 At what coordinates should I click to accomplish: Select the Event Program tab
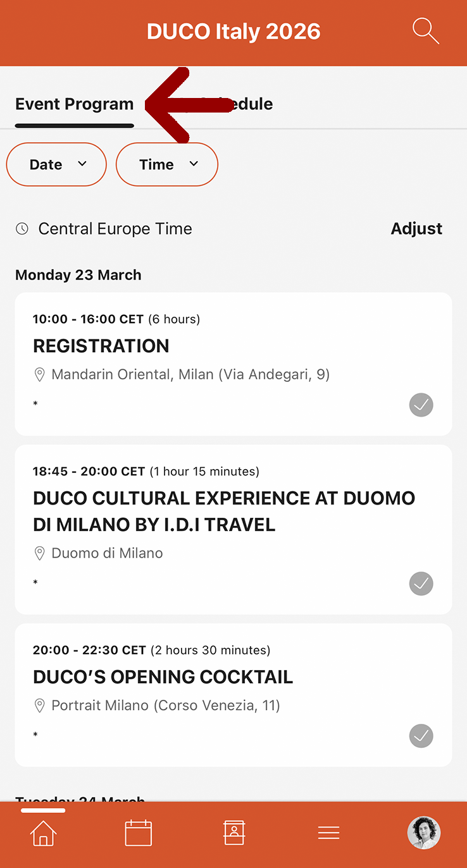pyautogui.click(x=75, y=104)
